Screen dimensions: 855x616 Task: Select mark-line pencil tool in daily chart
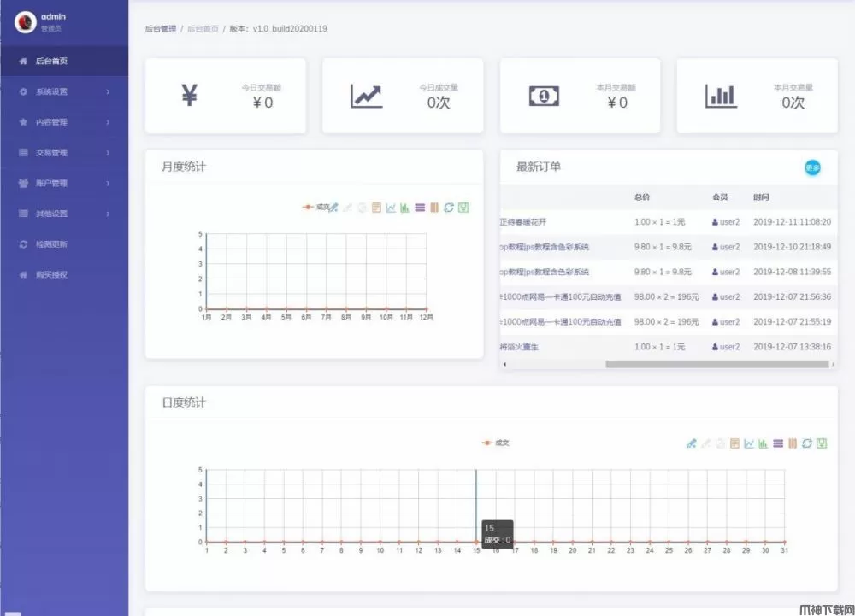(x=692, y=443)
